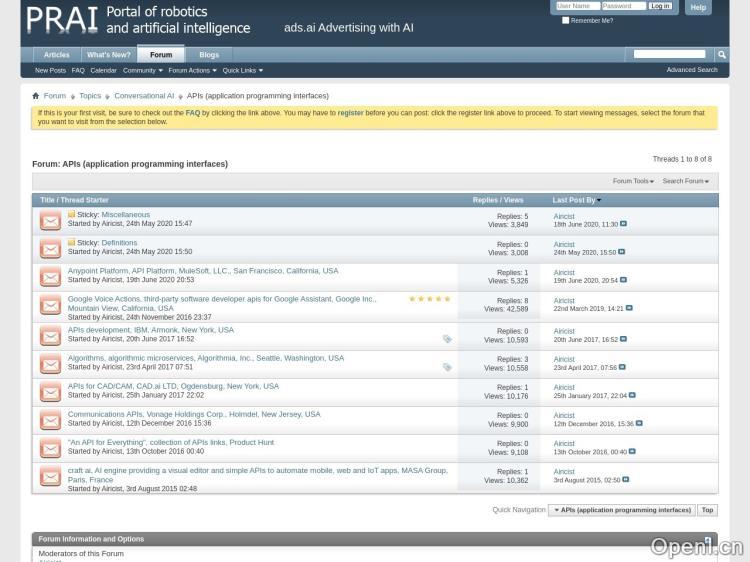Switch to the What's New? tab
Screen dimensions: 750x562
pyautogui.click(x=109, y=55)
